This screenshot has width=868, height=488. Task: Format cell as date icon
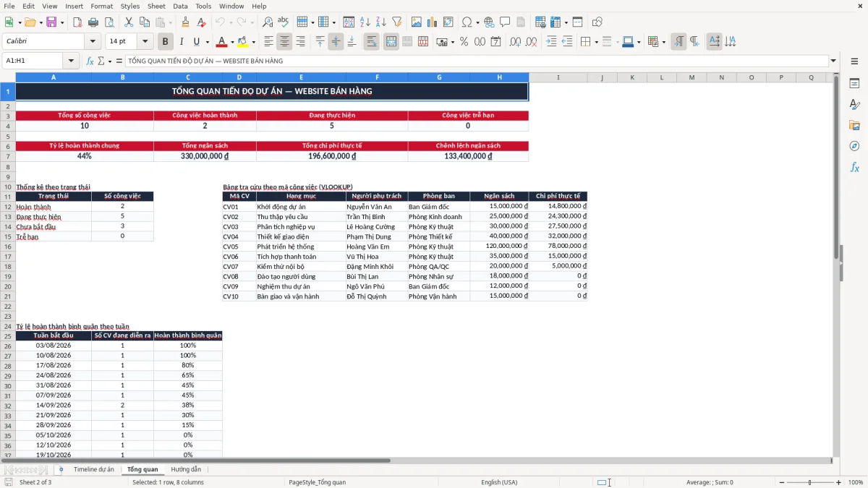(x=496, y=42)
